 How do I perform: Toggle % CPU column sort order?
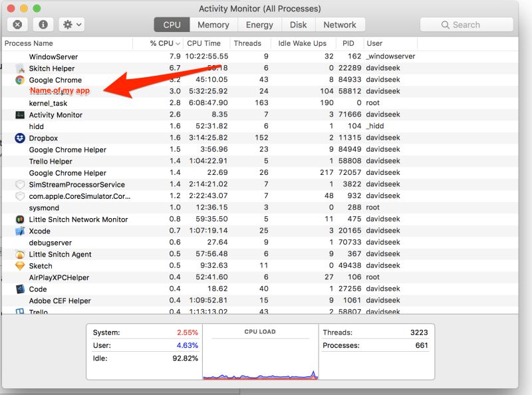(x=158, y=43)
